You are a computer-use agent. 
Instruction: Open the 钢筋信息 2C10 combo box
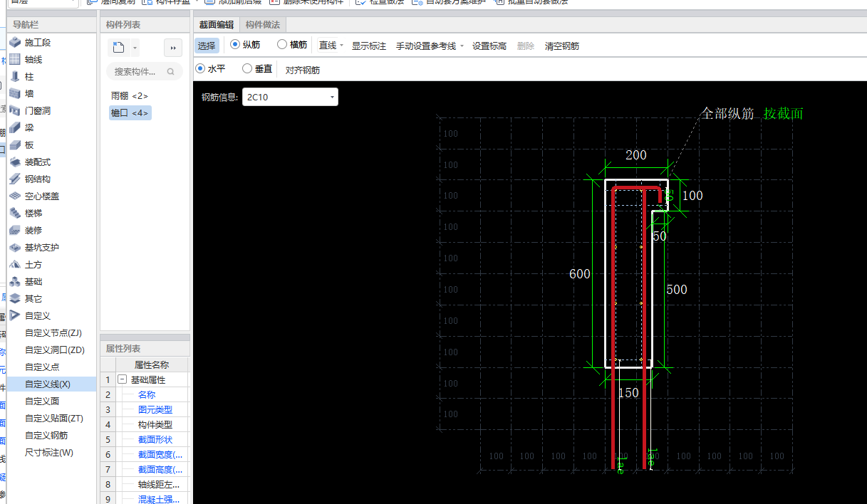290,98
